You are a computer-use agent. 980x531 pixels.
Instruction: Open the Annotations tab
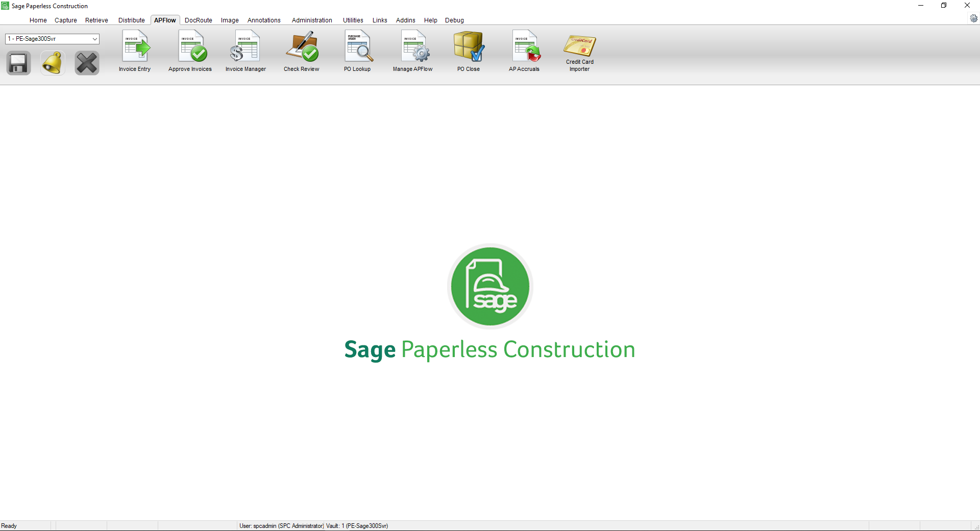tap(264, 20)
